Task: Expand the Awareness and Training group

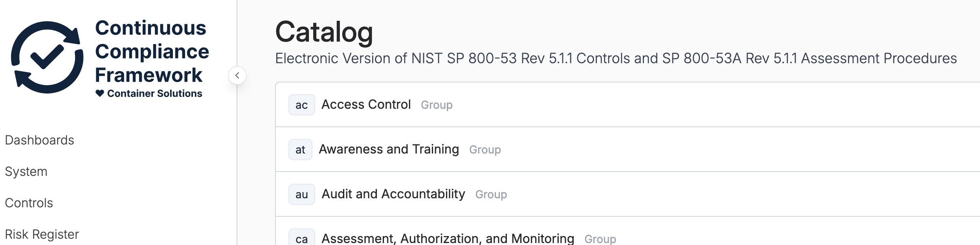Action: click(389, 149)
